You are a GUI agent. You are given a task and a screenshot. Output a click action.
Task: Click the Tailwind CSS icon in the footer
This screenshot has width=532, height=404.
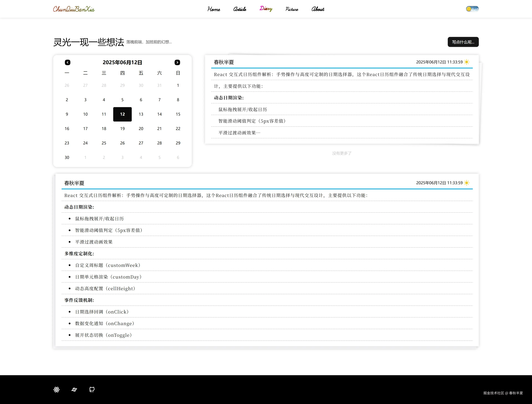pos(74,390)
